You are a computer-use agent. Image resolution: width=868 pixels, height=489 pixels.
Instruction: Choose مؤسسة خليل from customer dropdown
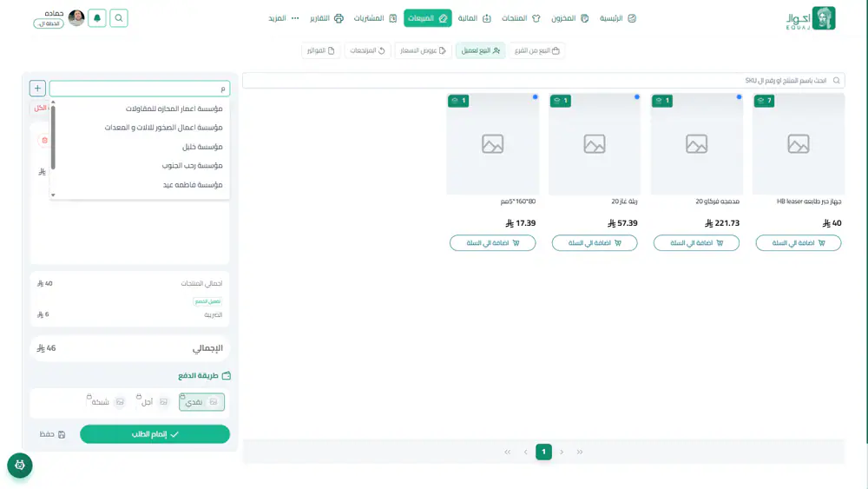tap(202, 147)
